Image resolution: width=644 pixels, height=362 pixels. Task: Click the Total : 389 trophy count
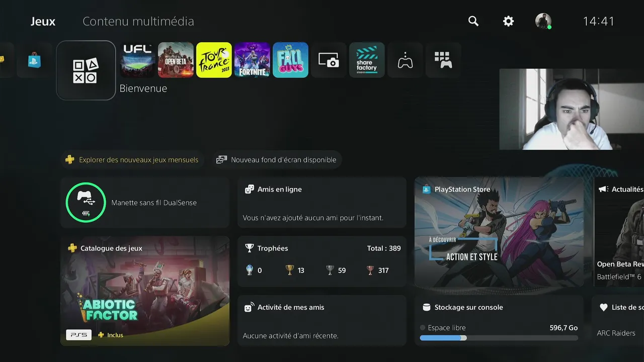pos(384,248)
